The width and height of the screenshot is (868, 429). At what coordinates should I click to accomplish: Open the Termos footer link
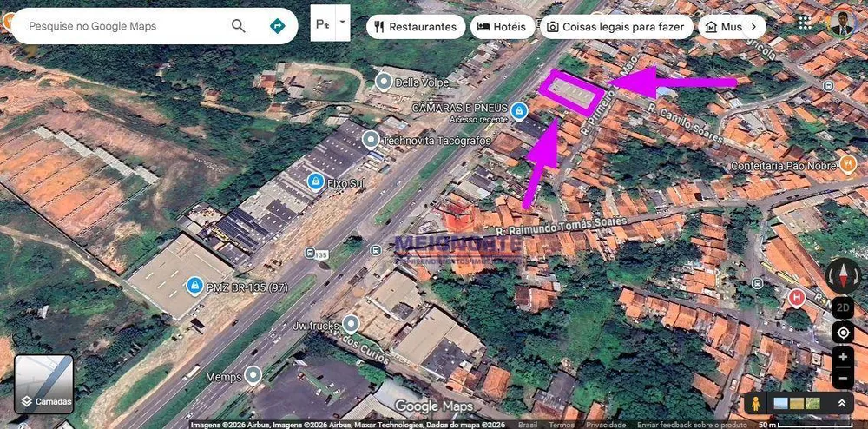click(x=562, y=425)
